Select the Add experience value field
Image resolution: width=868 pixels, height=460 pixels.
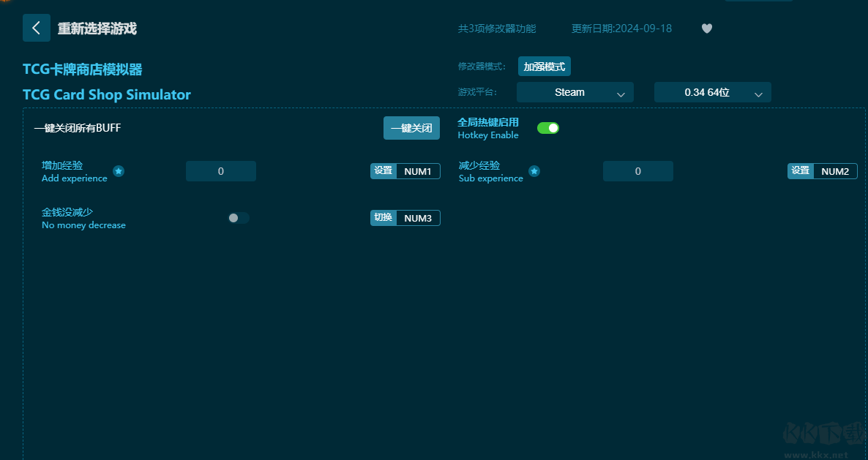(x=221, y=171)
